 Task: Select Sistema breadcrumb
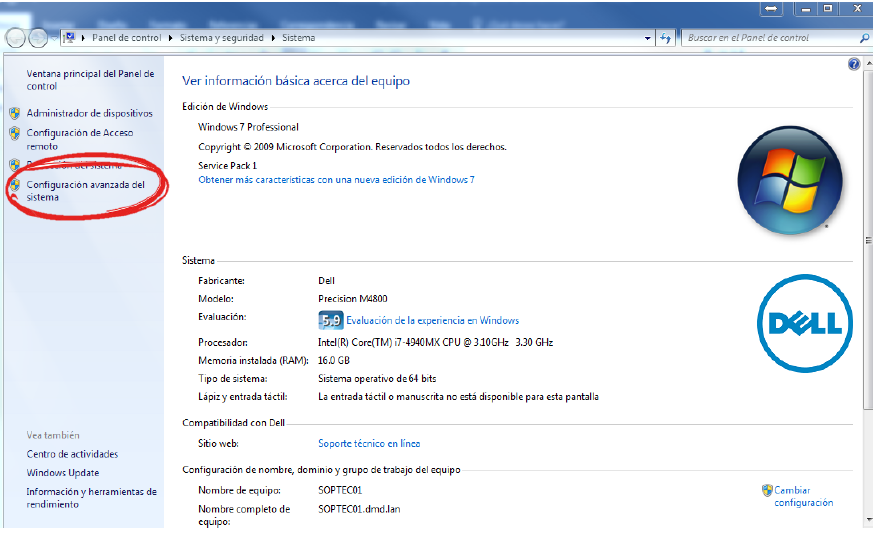tap(298, 37)
